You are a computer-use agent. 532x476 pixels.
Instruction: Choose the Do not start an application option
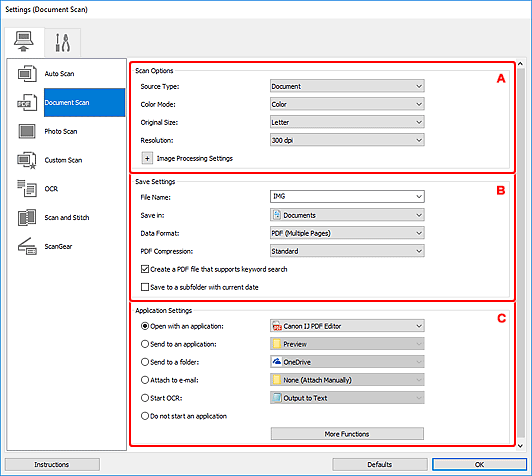[145, 416]
